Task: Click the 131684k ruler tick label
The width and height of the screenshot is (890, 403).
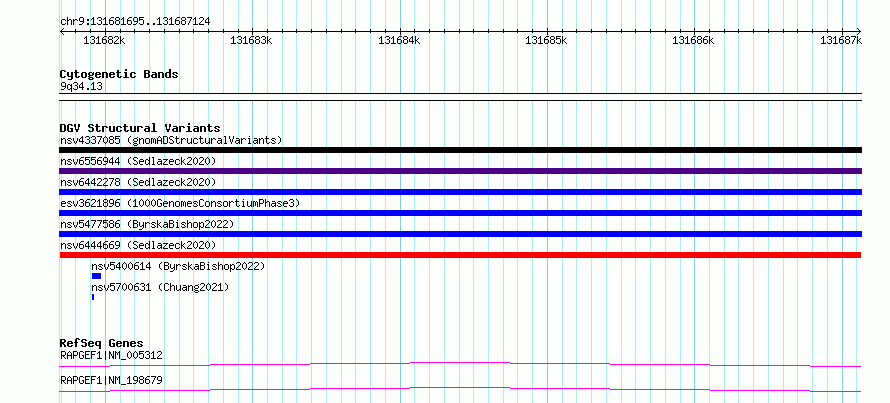Action: (399, 40)
